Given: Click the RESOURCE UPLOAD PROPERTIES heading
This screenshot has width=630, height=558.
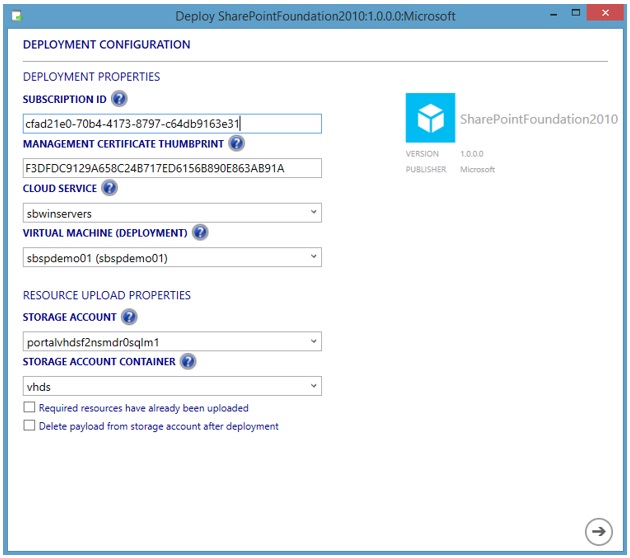Looking at the screenshot, I should tap(106, 295).
